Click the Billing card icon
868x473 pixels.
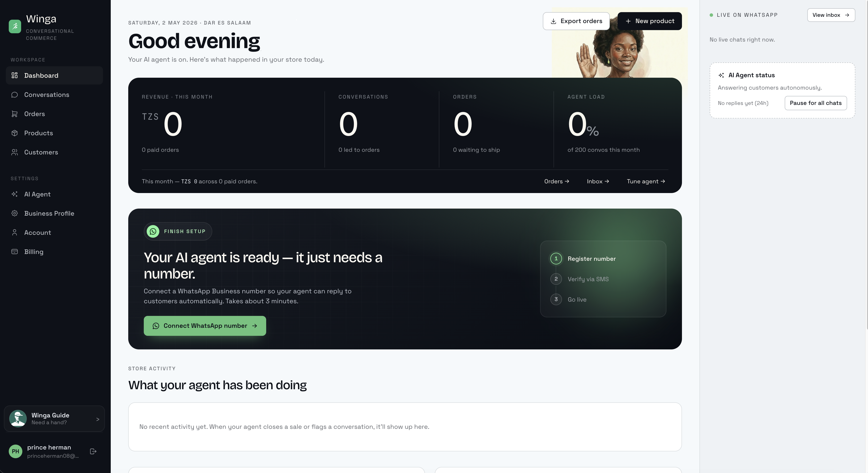[15, 252]
